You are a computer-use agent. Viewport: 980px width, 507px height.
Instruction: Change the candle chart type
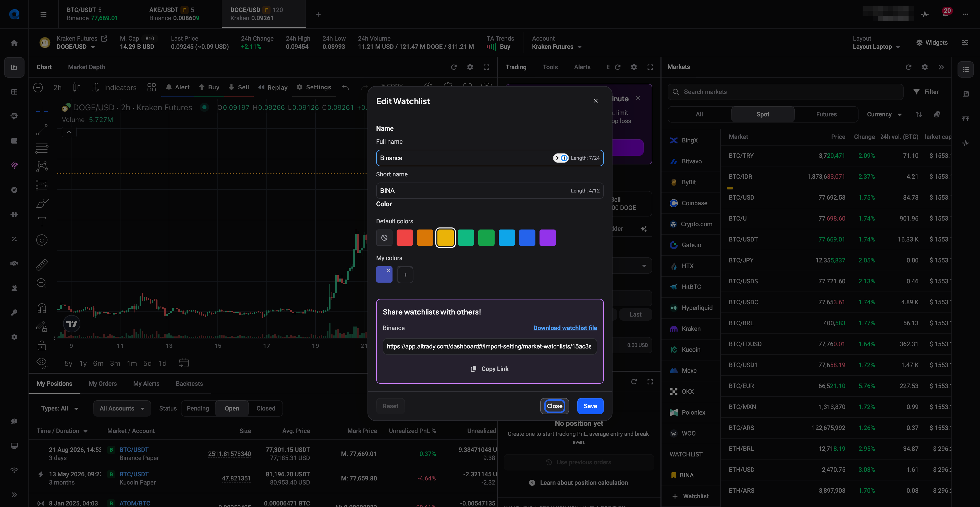point(77,87)
